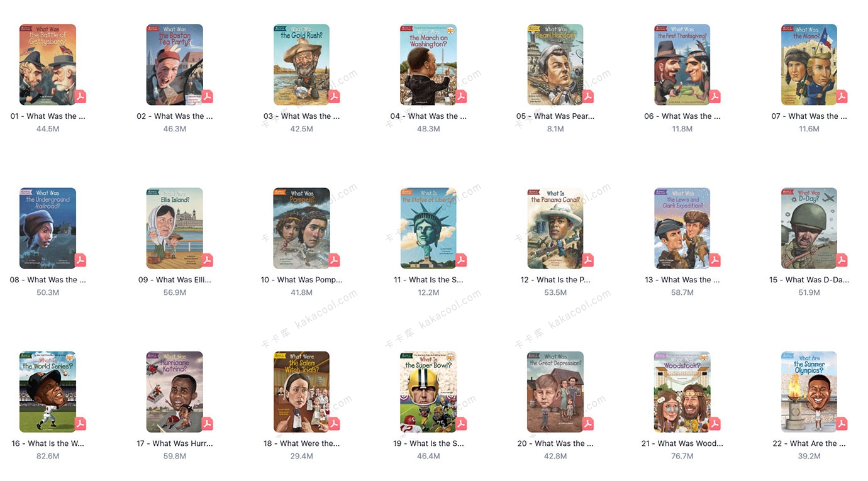Click PDF badge on the Alamo book
The width and height of the screenshot is (868, 481).
tap(842, 96)
